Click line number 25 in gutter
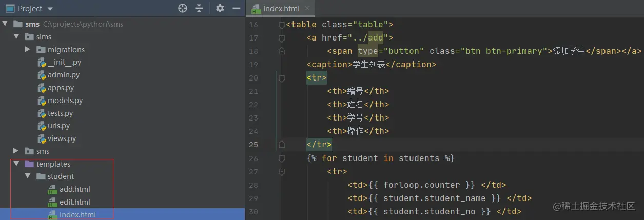The width and height of the screenshot is (644, 220). [253, 145]
